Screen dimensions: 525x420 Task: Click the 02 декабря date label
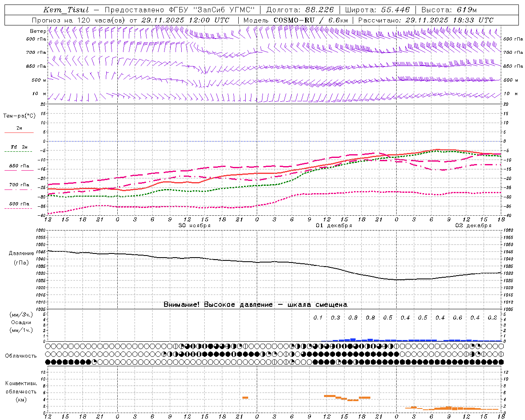473,225
